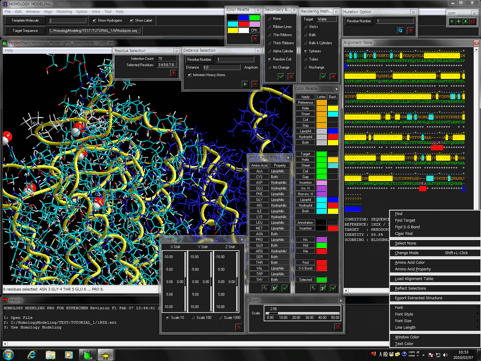
Task: Click Residue Number field in Distance Selection
Action: 235,59
